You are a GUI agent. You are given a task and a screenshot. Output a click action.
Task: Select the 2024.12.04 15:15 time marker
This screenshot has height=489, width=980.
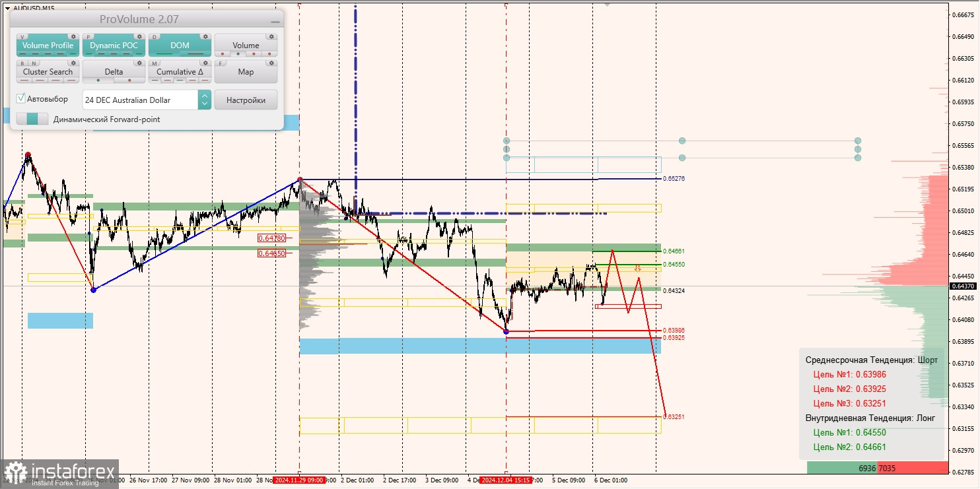coord(505,480)
